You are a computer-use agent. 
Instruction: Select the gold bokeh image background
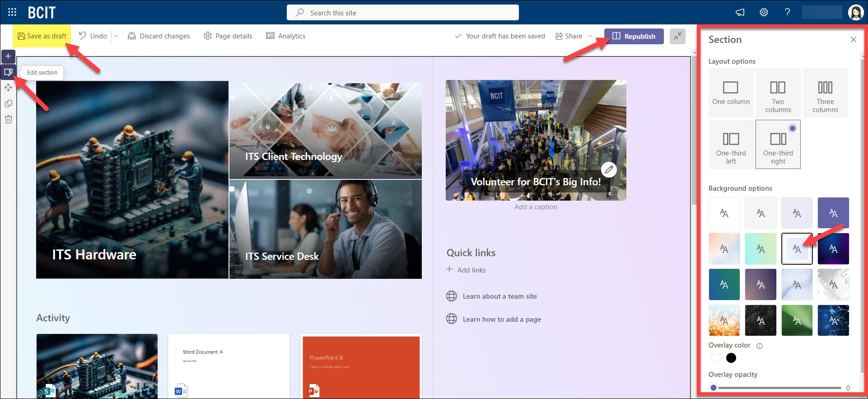coord(724,320)
